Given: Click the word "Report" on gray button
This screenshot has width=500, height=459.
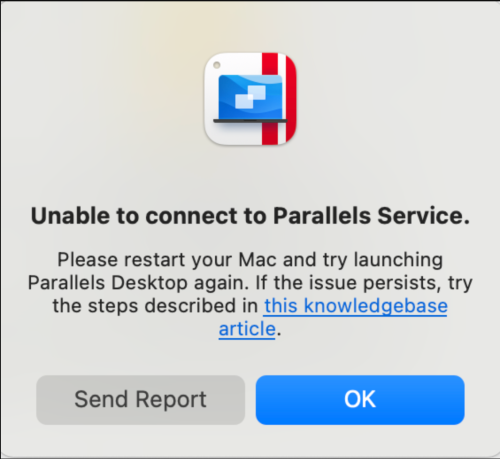Looking at the screenshot, I should (x=171, y=399).
